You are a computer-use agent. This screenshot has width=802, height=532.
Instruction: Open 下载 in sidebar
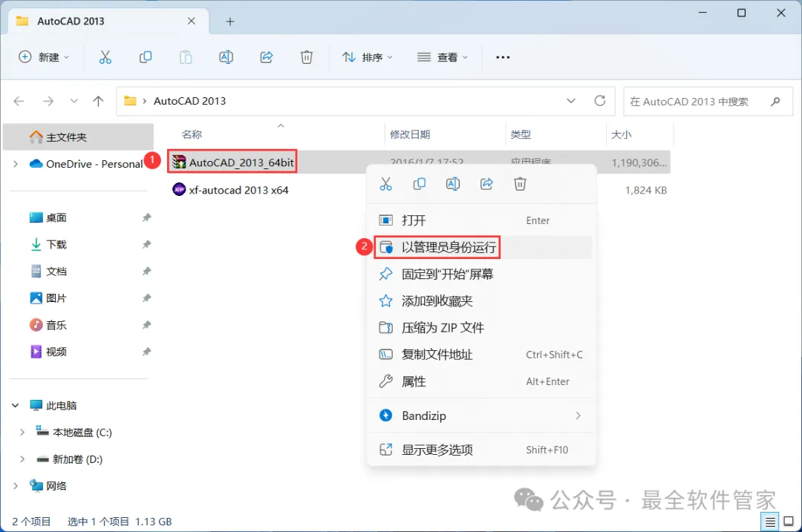coord(56,244)
